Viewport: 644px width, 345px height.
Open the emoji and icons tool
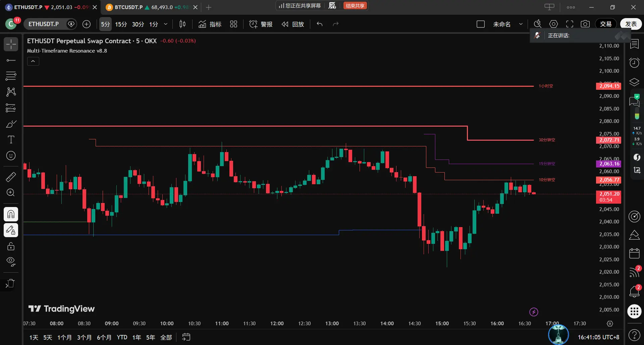tap(11, 156)
